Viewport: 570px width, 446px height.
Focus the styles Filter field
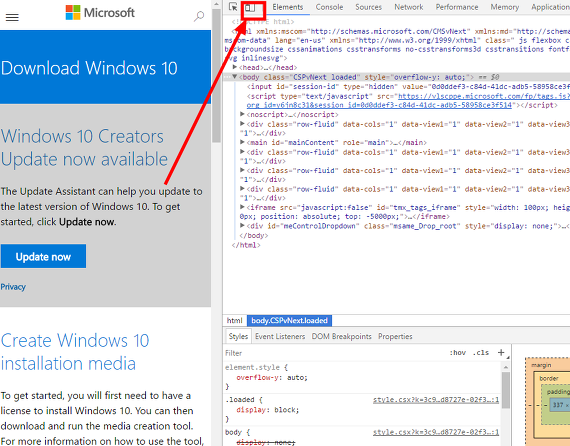click(x=334, y=353)
